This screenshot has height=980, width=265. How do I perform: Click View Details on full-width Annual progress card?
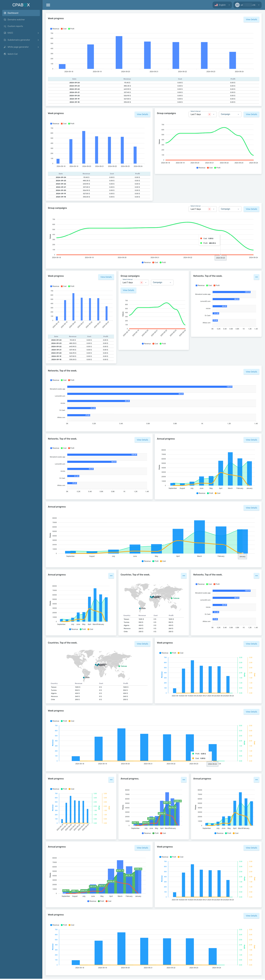[251, 508]
